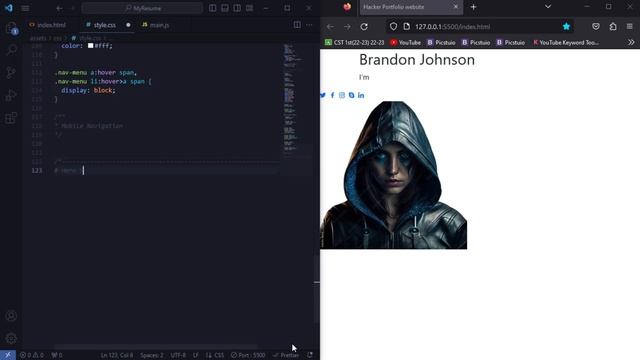The height and width of the screenshot is (360, 640).
Task: Click the Instagram social icon on page
Action: tap(342, 95)
